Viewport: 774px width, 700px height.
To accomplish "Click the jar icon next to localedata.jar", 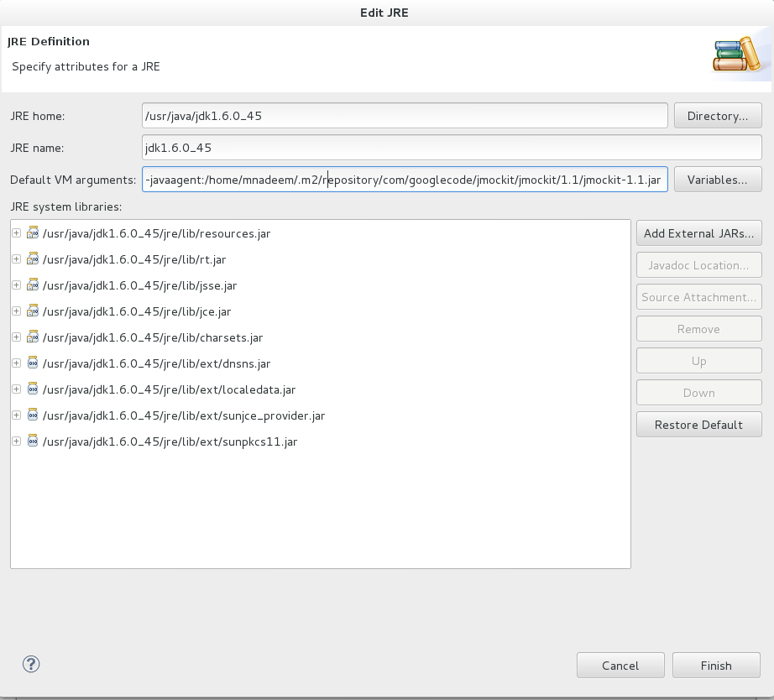I will click(33, 389).
